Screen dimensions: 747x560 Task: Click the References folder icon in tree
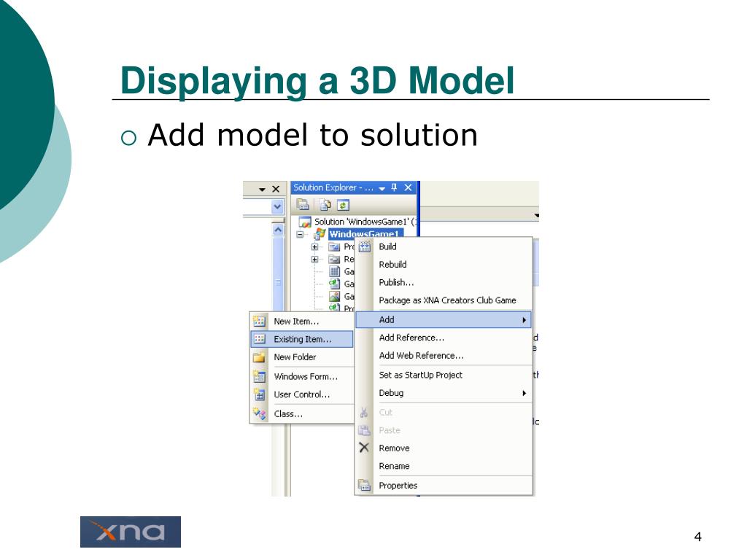[334, 259]
